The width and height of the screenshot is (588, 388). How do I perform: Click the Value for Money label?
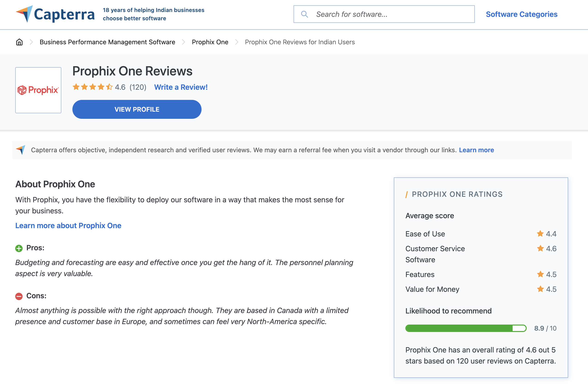(432, 289)
